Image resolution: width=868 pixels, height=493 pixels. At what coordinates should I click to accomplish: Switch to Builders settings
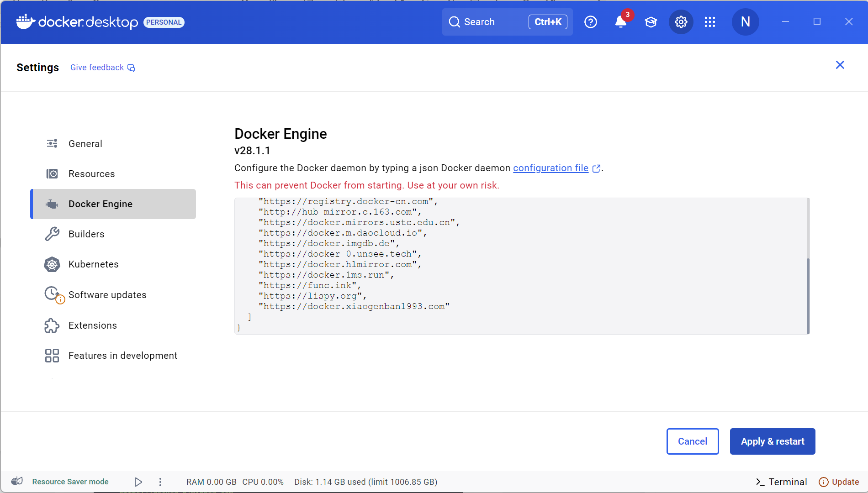coord(86,234)
